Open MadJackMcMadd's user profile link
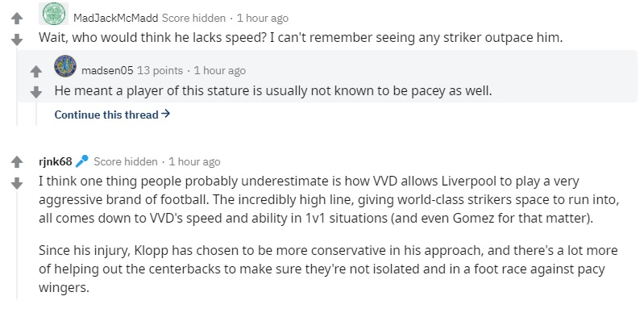Viewport: 644px width, 313px height. tap(115, 18)
